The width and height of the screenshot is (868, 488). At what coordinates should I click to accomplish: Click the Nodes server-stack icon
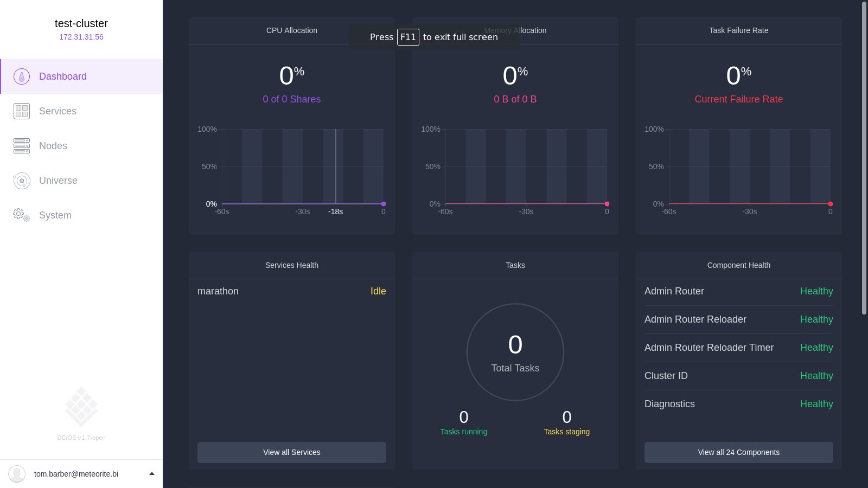[x=22, y=146]
